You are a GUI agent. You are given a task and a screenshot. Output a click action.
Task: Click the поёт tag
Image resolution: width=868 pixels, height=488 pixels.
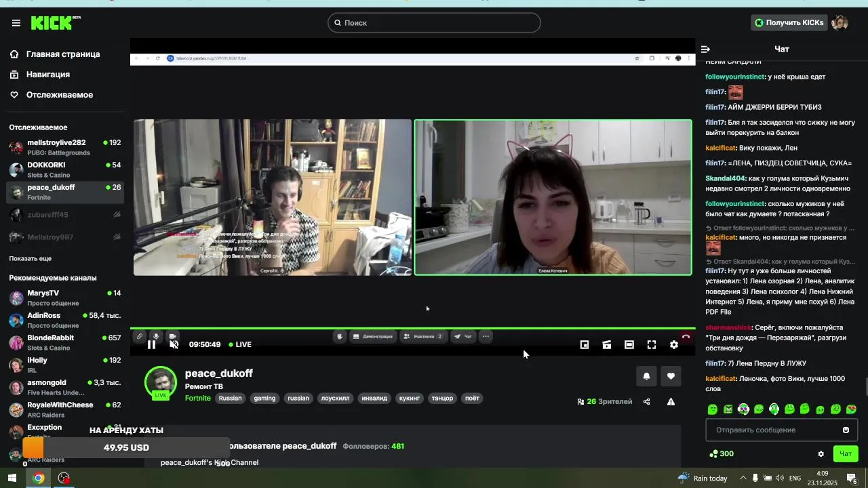(x=472, y=398)
